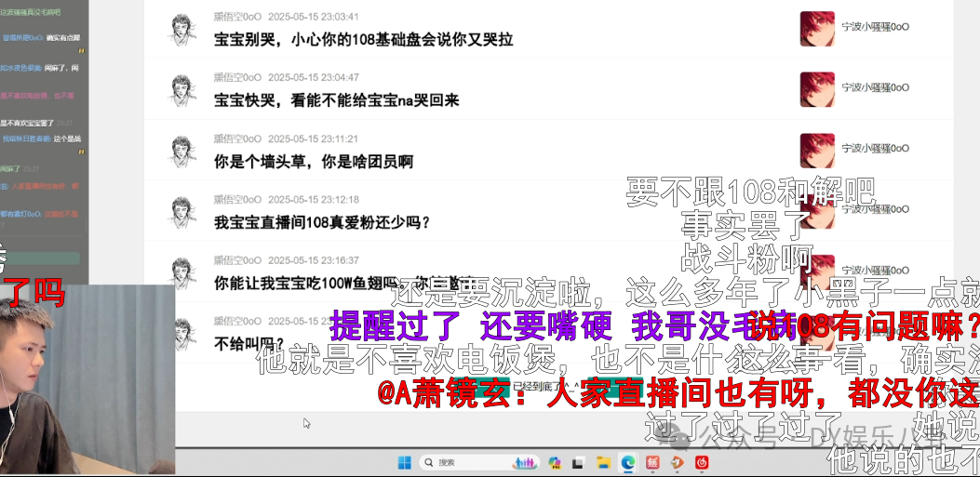This screenshot has width=980, height=477.
Task: Open NetEase Cloud Music on the taskbar
Action: [701, 463]
